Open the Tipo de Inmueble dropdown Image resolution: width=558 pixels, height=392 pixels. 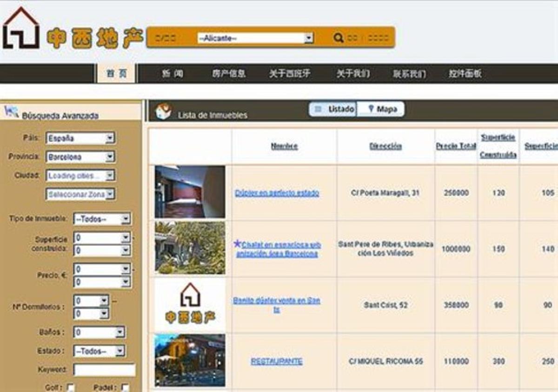(x=102, y=219)
